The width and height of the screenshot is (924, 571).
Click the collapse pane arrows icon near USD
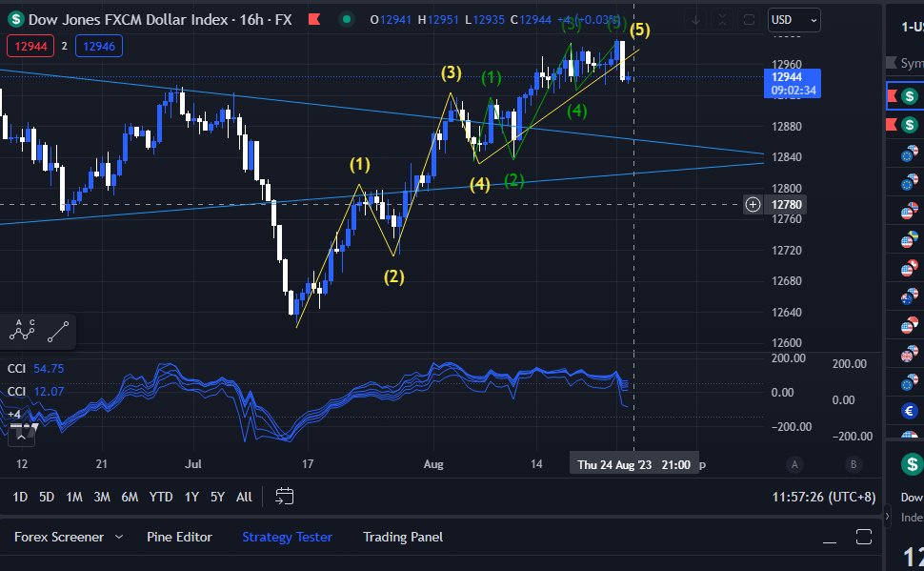coord(722,20)
